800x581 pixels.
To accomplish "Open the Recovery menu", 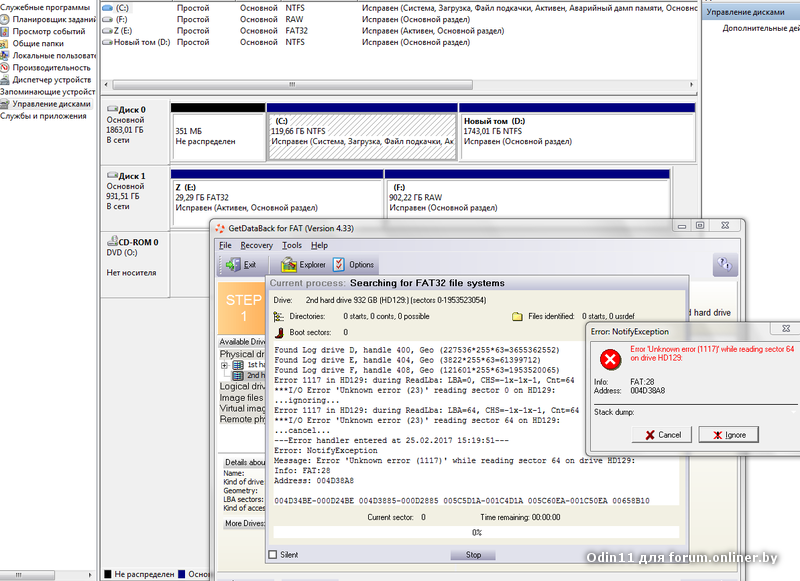I will pos(256,245).
